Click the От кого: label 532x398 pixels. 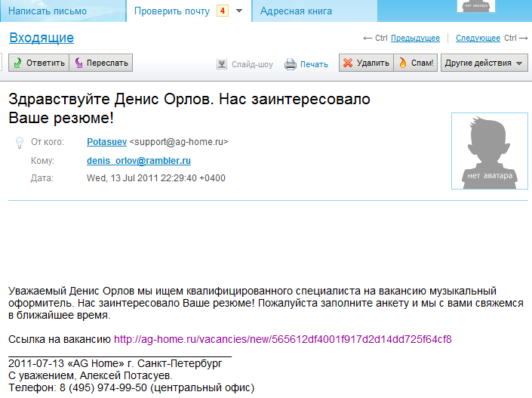coord(48,142)
